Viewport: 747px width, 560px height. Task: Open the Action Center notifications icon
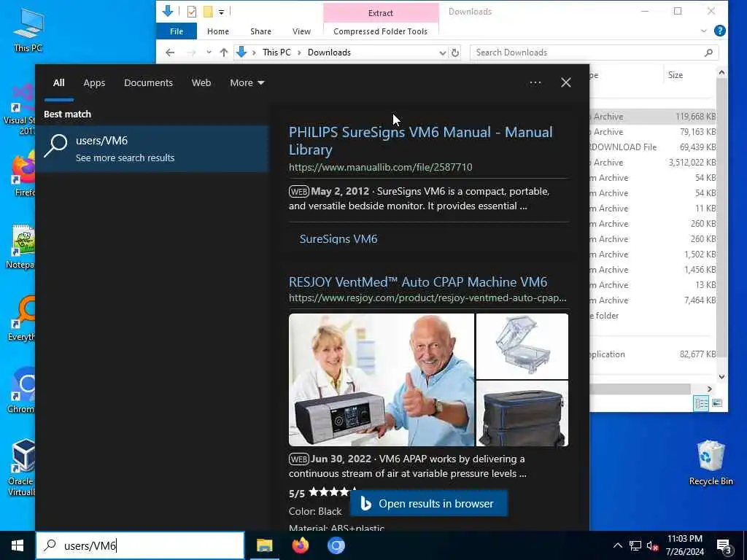724,546
